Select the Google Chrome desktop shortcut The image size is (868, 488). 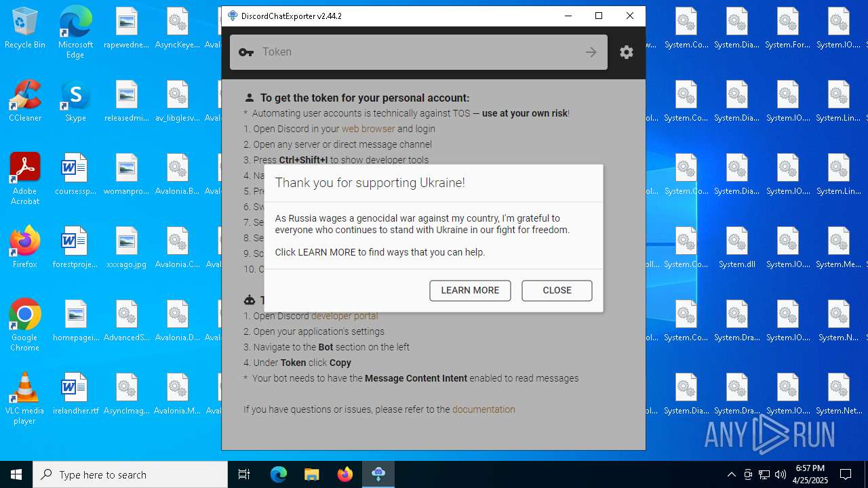click(x=25, y=325)
